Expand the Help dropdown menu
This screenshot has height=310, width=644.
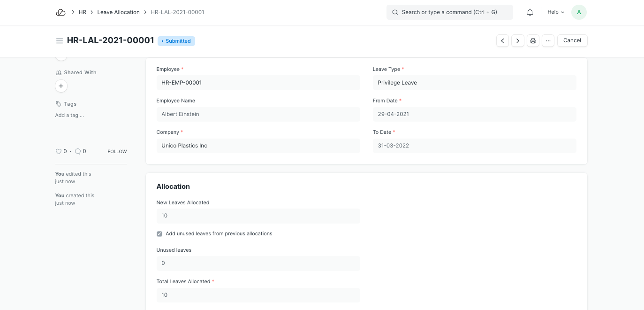556,12
